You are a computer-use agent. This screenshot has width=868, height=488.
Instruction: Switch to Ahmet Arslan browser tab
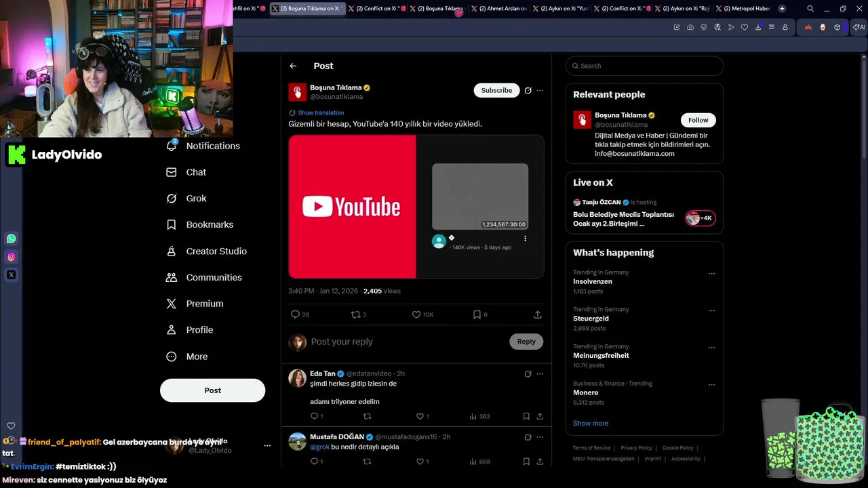498,9
